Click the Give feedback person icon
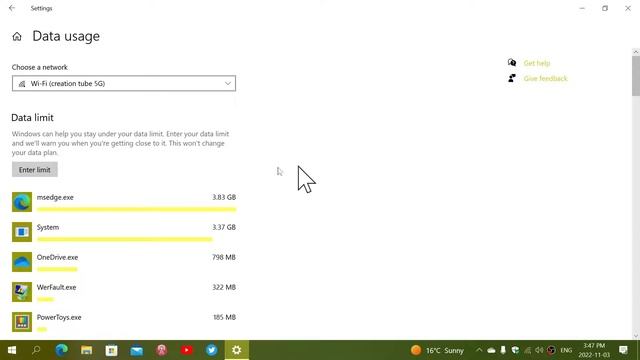 (512, 78)
